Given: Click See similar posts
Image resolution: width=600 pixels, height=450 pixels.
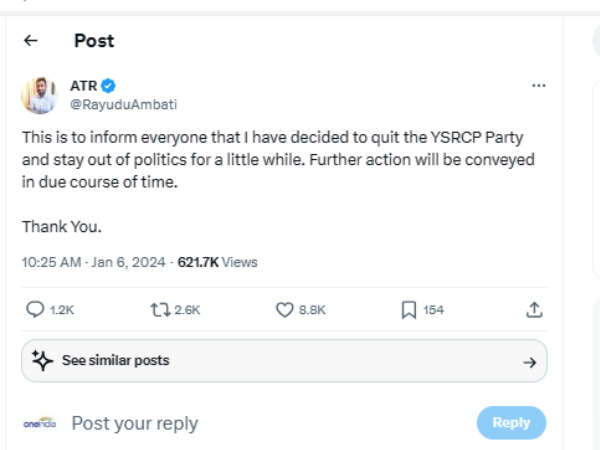Looking at the screenshot, I should [x=115, y=360].
